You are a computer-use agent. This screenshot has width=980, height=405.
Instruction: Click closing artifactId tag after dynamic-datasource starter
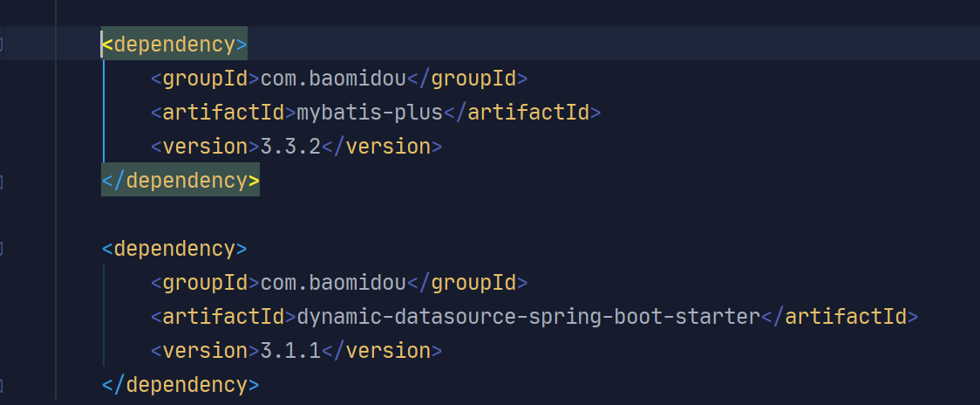point(840,317)
